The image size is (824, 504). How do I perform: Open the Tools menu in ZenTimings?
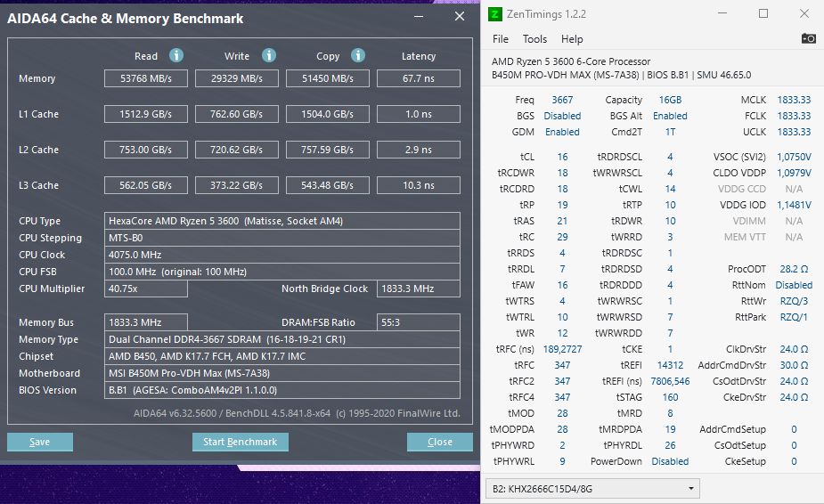(534, 39)
